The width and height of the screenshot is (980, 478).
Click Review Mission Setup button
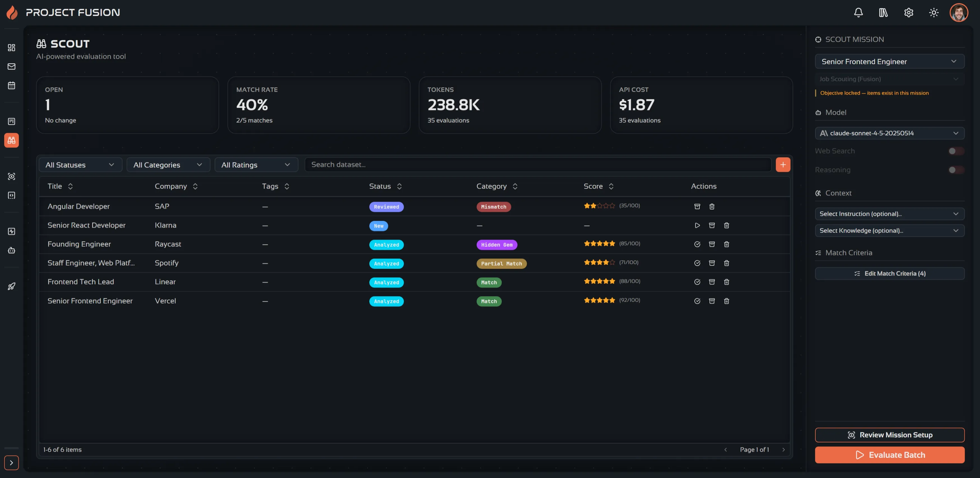890,435
